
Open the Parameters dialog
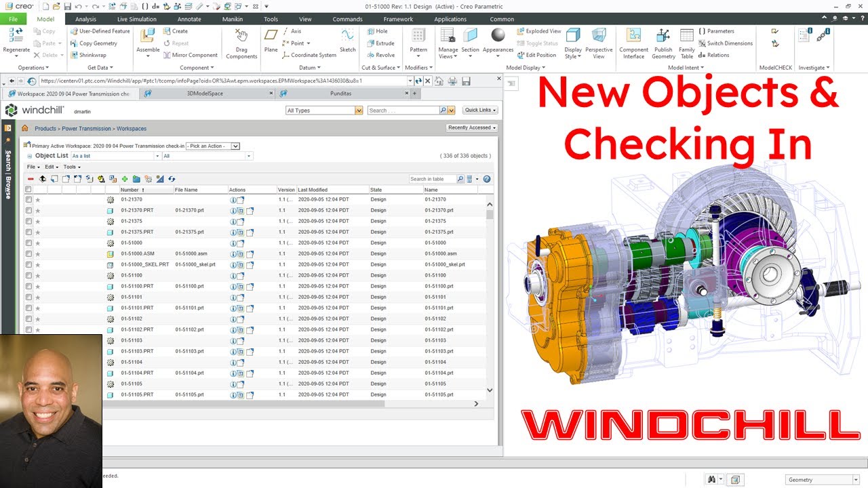(715, 31)
